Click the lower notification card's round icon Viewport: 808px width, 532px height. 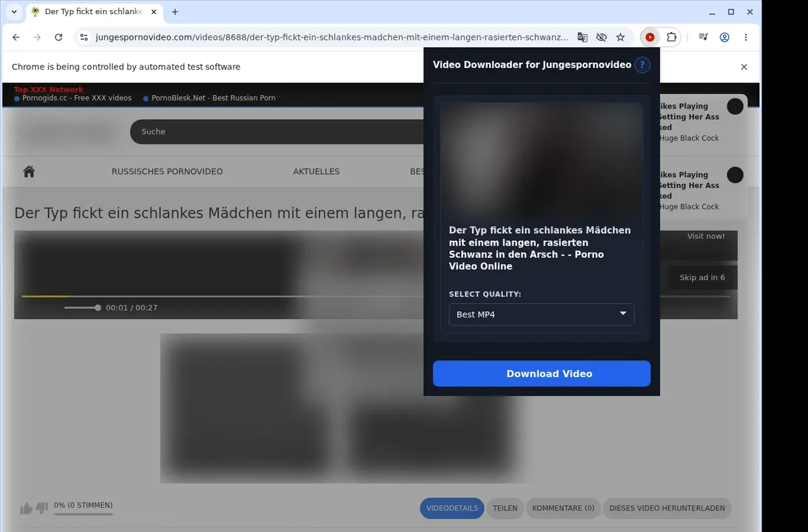[735, 175]
